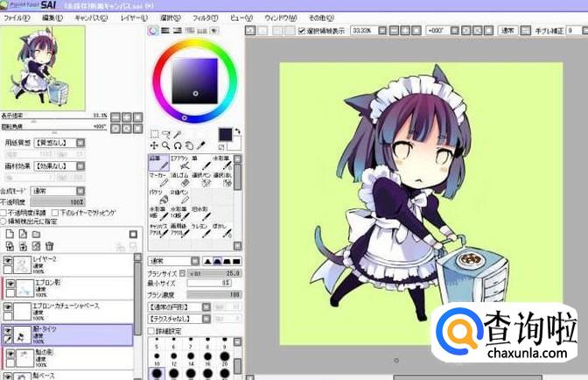Switch to the color wheel panel icon
The height and width of the screenshot is (380, 588).
point(153,31)
